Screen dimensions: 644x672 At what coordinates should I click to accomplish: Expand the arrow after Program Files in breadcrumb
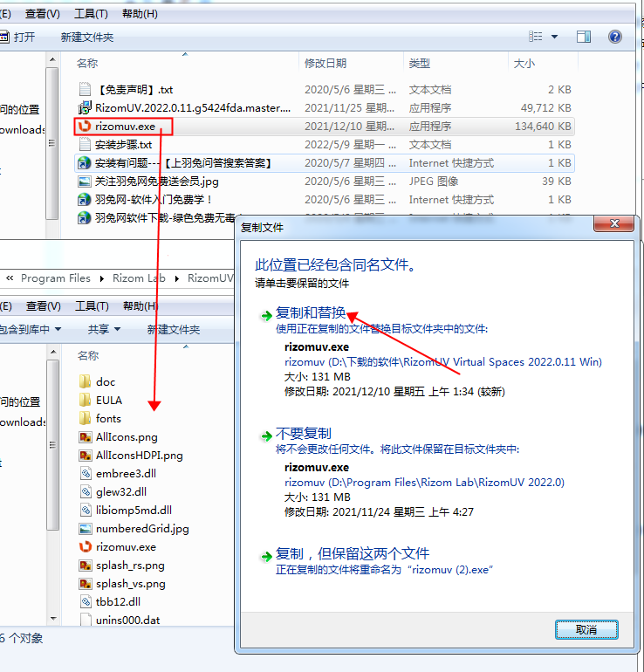(102, 278)
